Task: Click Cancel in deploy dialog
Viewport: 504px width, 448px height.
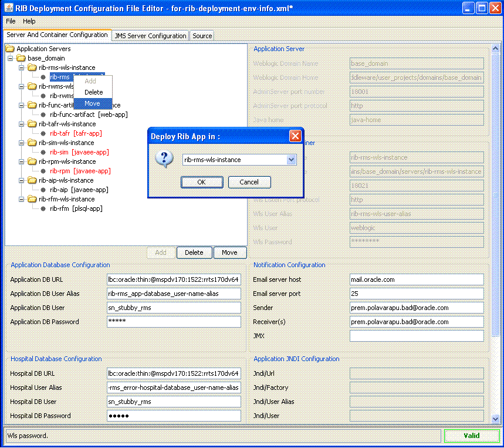Action: [x=249, y=182]
